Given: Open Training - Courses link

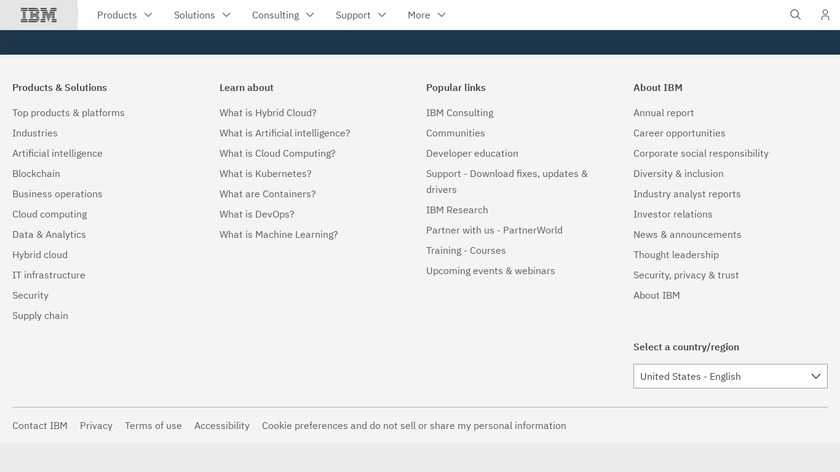Looking at the screenshot, I should coord(466,250).
